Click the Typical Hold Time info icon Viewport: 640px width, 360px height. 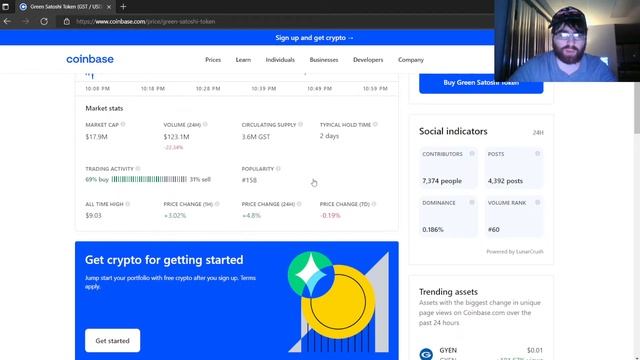click(x=375, y=124)
